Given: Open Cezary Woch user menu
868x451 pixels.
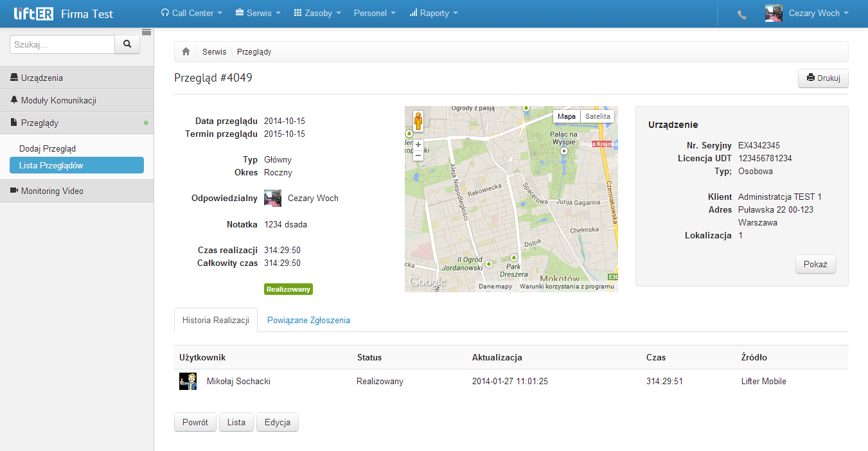Looking at the screenshot, I should 807,13.
